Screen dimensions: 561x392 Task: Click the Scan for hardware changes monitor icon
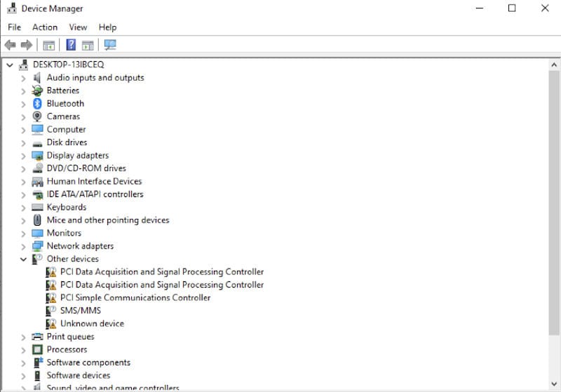coord(110,45)
